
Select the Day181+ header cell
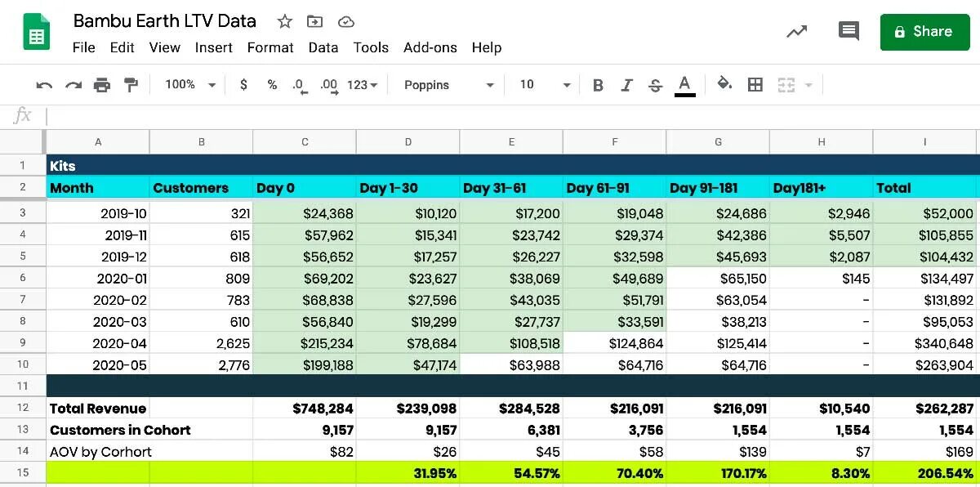tap(821, 188)
